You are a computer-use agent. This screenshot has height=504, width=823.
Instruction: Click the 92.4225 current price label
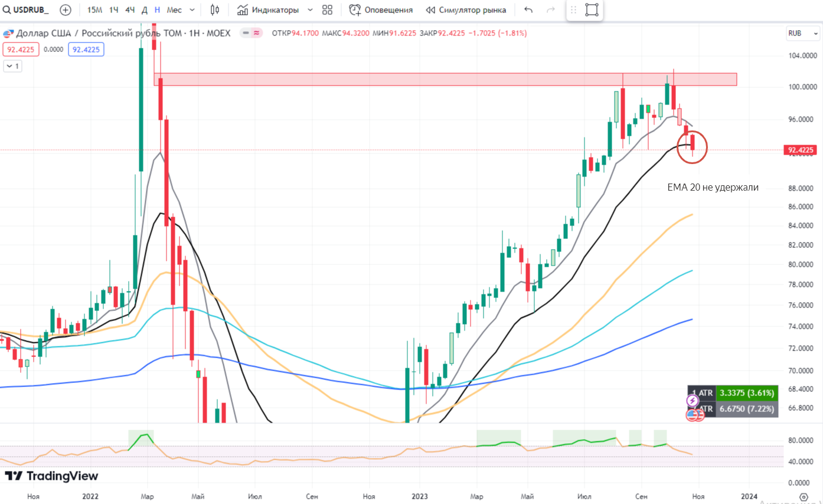click(x=799, y=150)
